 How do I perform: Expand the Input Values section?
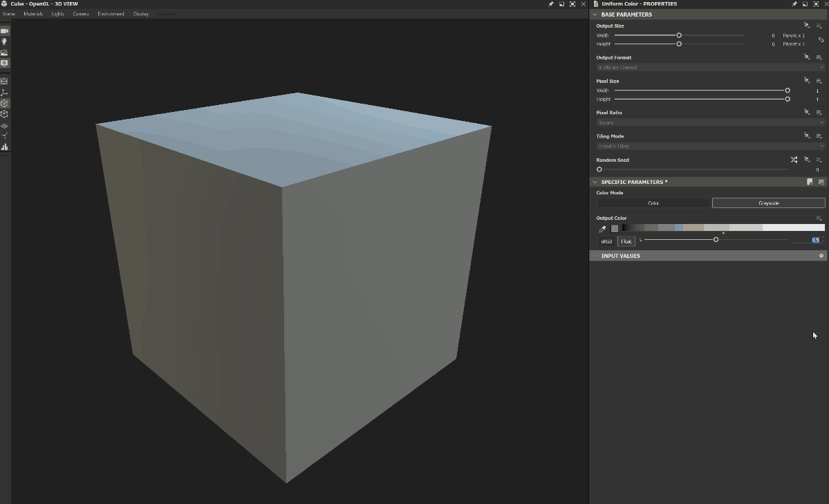(595, 256)
